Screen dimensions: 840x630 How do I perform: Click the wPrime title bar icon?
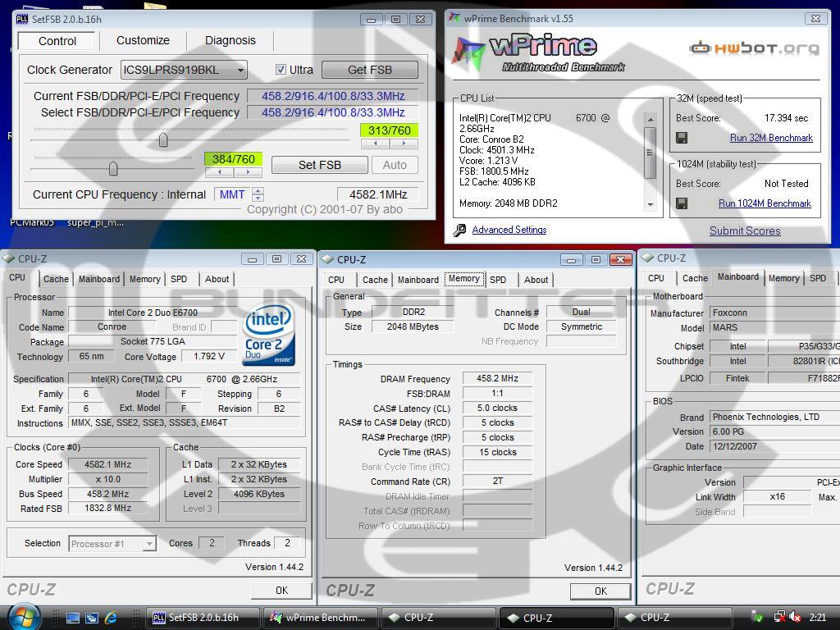(454, 18)
